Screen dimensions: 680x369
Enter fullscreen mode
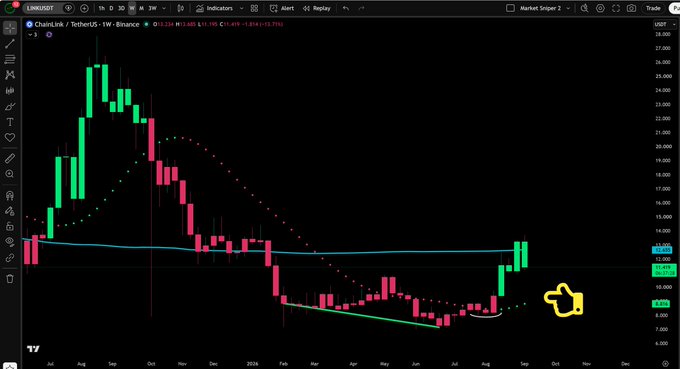[616, 8]
